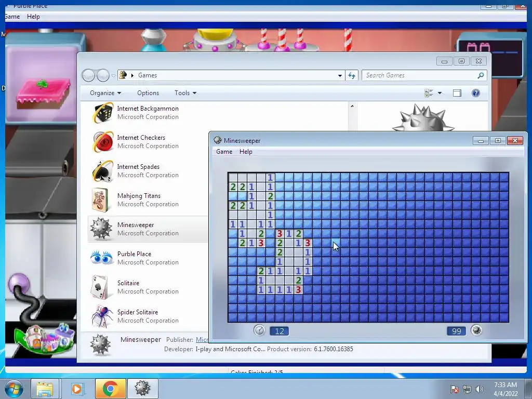Open the Purble Place Help menu
This screenshot has height=399, width=532.
pyautogui.click(x=33, y=17)
